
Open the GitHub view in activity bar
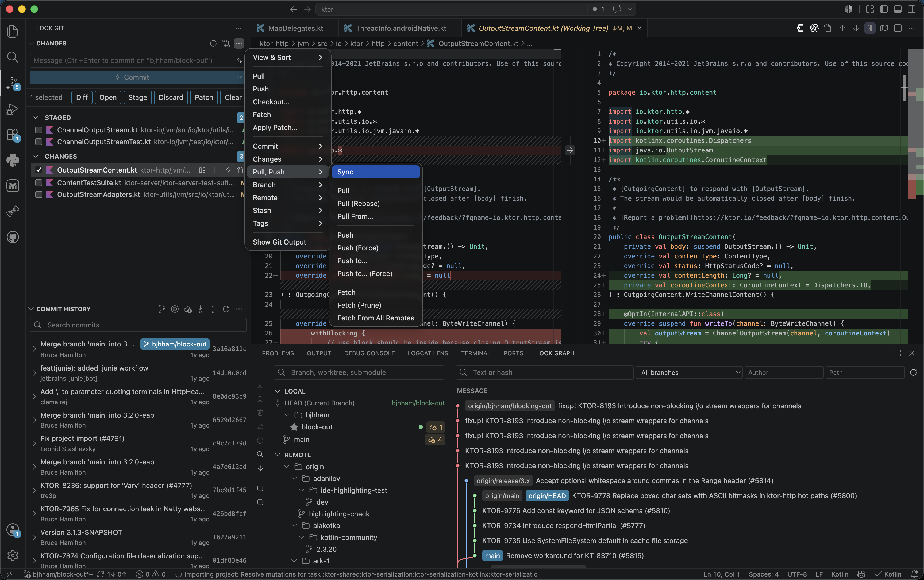click(x=13, y=237)
